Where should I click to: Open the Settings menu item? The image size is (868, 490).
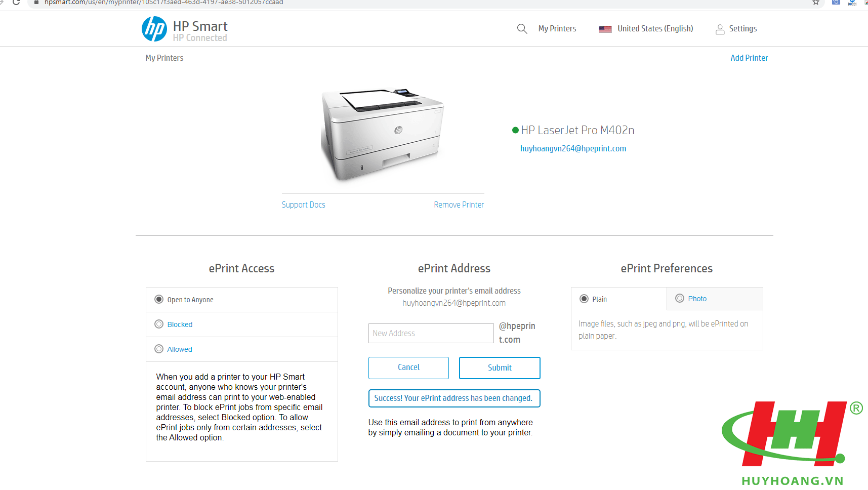[x=742, y=29]
